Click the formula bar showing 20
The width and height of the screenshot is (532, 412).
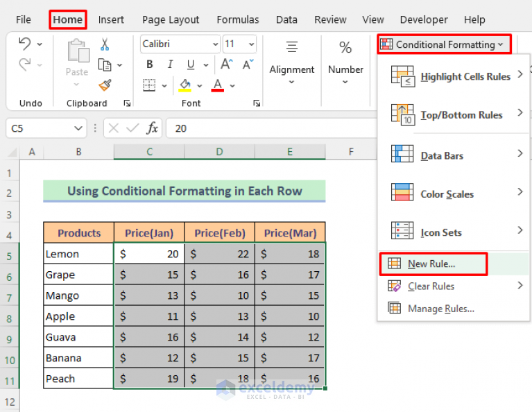(x=271, y=128)
